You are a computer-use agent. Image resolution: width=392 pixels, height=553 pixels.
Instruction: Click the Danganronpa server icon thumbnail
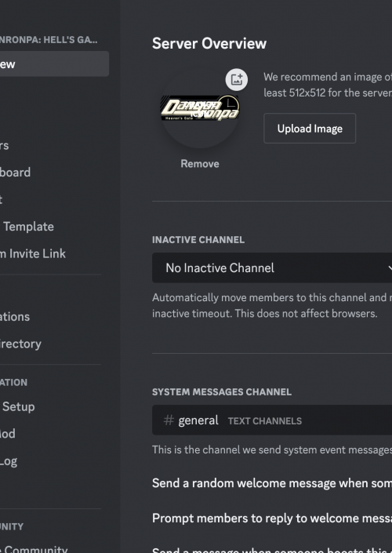[x=200, y=108]
